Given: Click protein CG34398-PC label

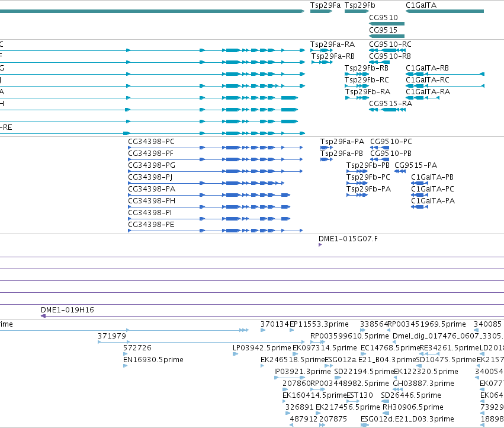Looking at the screenshot, I should [151, 142].
